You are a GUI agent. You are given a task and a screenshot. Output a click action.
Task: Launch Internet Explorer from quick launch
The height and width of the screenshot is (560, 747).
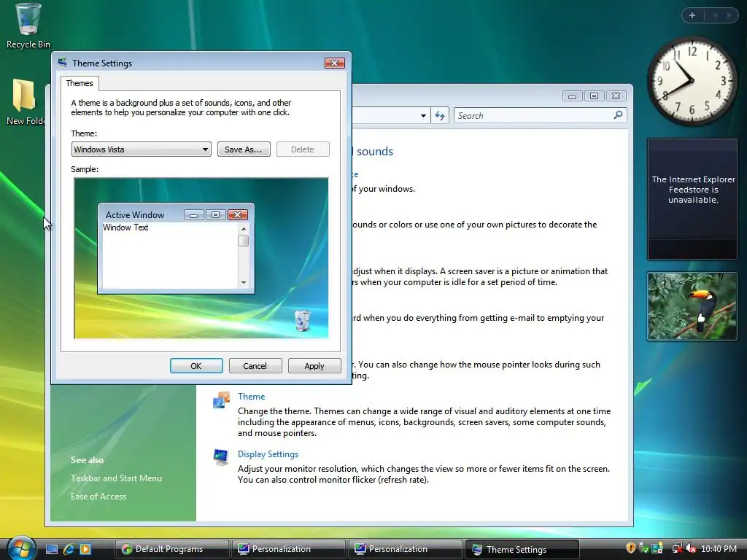[x=69, y=549]
